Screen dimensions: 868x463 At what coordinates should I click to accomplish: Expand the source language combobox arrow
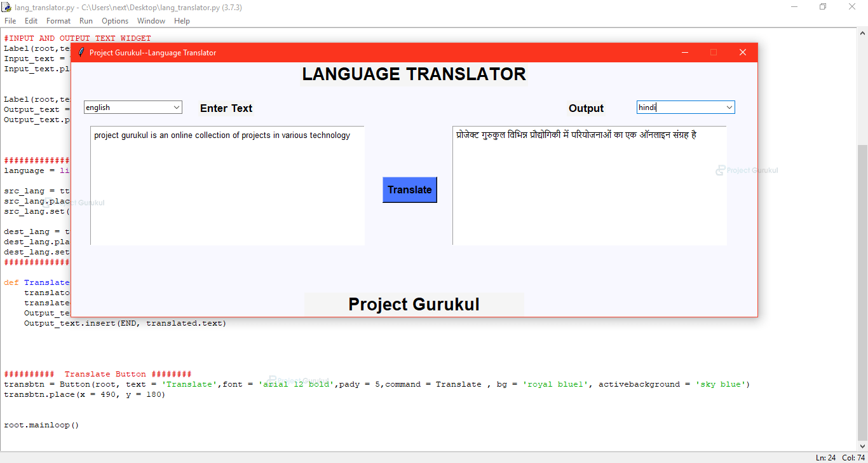[x=176, y=107]
